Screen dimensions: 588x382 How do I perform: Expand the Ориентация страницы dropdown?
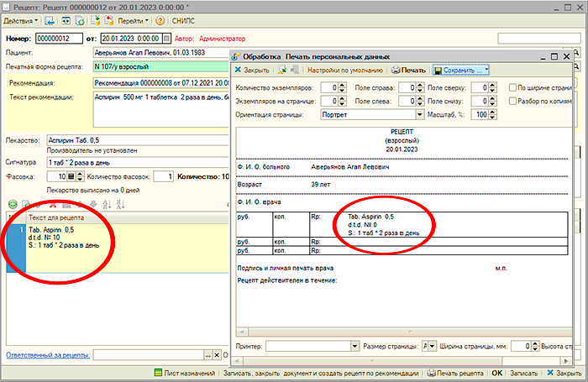pyautogui.click(x=418, y=114)
